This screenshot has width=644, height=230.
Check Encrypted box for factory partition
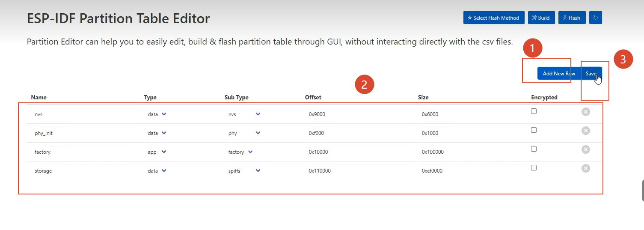(534, 149)
